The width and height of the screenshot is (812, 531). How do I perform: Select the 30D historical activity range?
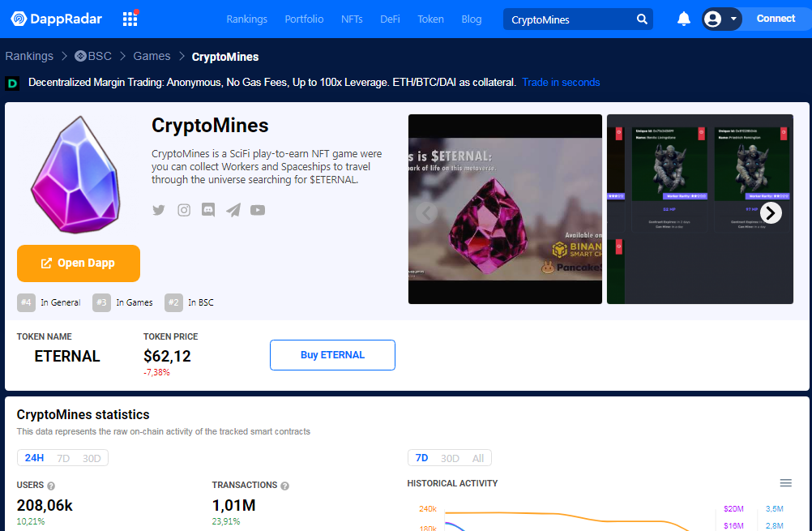point(450,458)
